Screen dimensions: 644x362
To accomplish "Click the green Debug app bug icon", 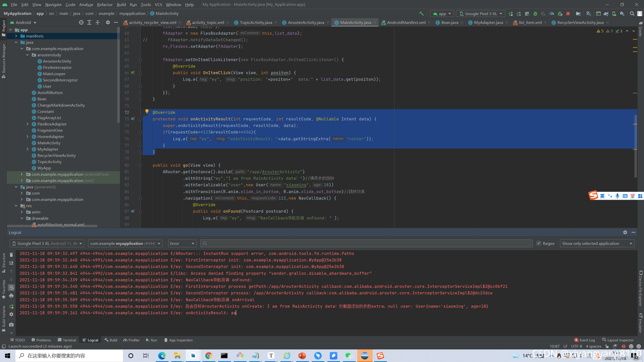I will (535, 14).
